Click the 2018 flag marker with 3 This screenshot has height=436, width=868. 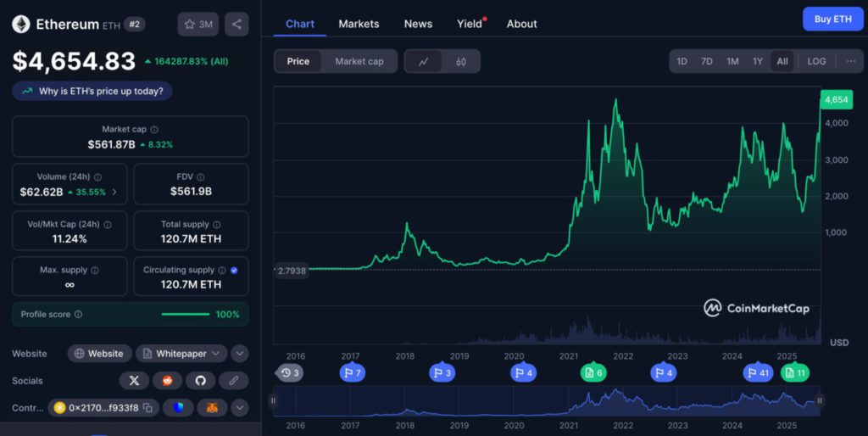click(442, 373)
